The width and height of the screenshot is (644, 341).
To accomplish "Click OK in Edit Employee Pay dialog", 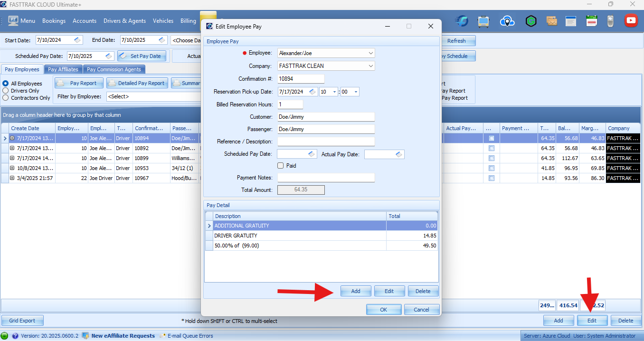I will [384, 310].
